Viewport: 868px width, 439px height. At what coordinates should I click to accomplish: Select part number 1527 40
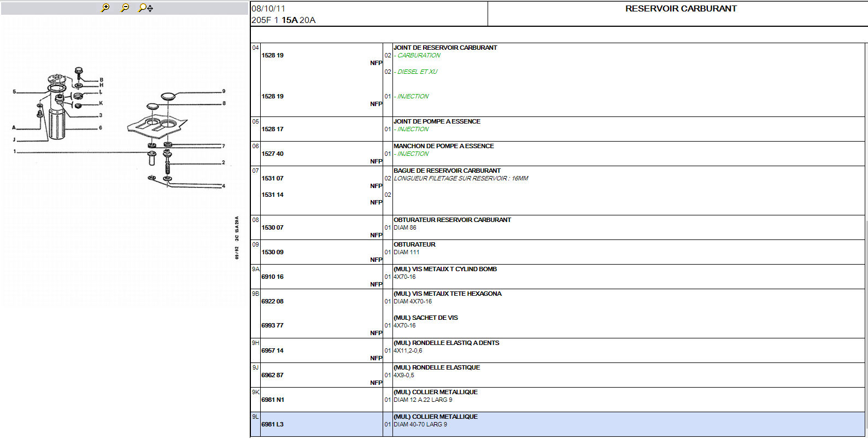point(272,154)
